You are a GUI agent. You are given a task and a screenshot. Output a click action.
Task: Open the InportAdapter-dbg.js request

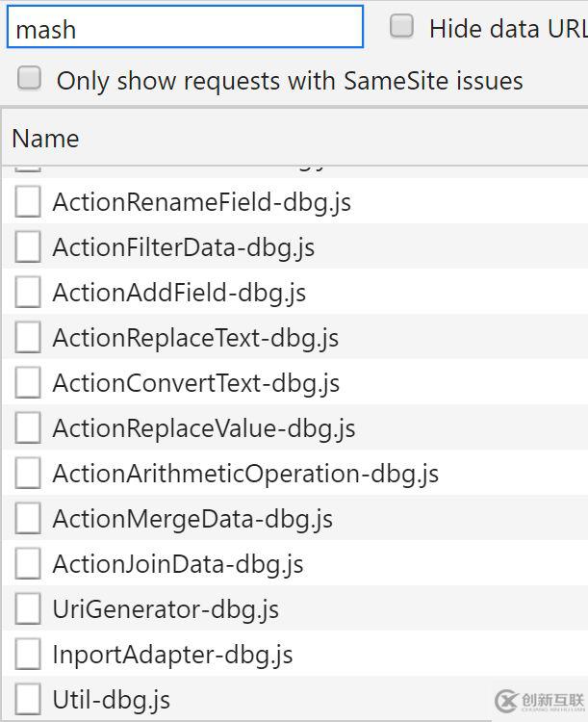[172, 655]
